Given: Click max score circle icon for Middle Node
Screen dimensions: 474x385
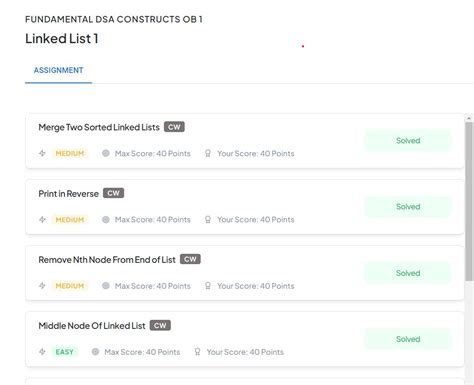Looking at the screenshot, I should click(95, 352).
